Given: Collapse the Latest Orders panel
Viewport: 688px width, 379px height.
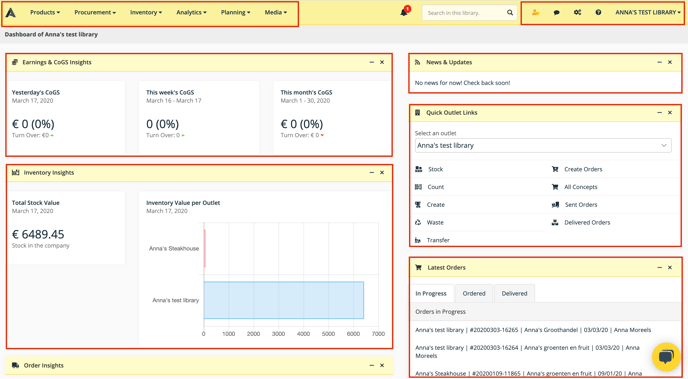Looking at the screenshot, I should click(659, 267).
